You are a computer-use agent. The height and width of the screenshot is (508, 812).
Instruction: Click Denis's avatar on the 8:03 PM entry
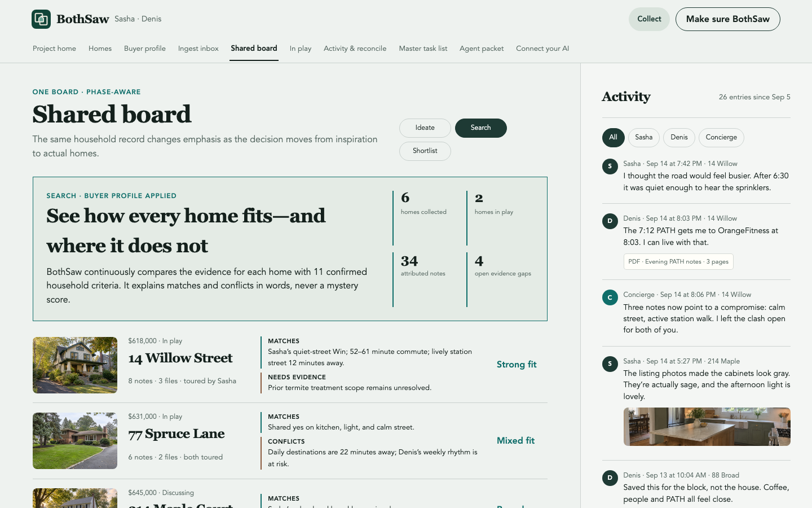pyautogui.click(x=610, y=221)
